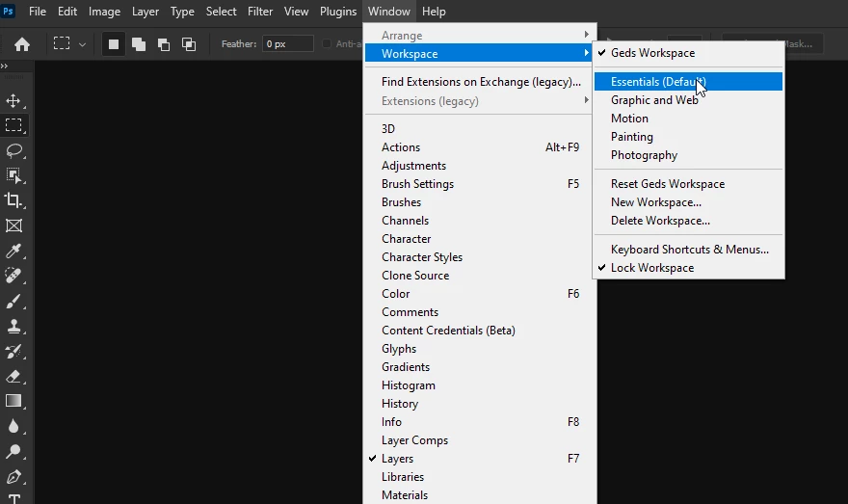Choose Reset Geds Workspace
Viewport: 848px width, 504px height.
point(688,184)
